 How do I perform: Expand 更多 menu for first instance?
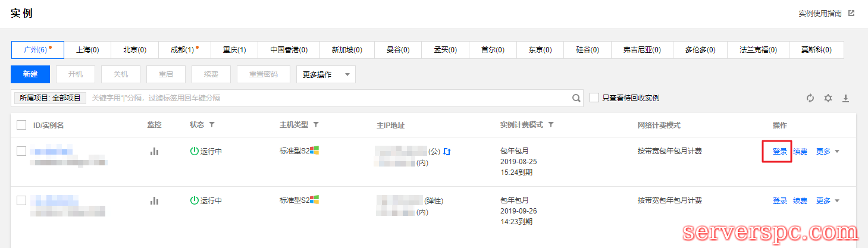tap(828, 152)
